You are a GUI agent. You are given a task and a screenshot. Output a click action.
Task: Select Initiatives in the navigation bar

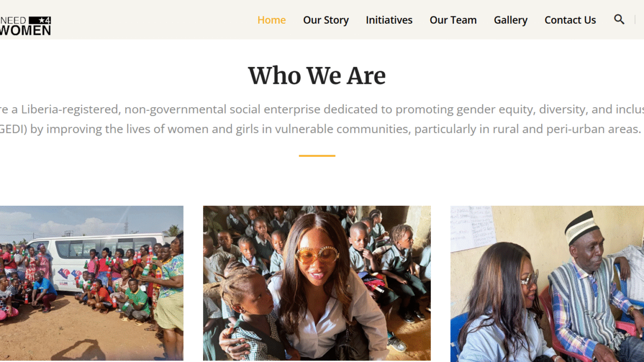[389, 20]
